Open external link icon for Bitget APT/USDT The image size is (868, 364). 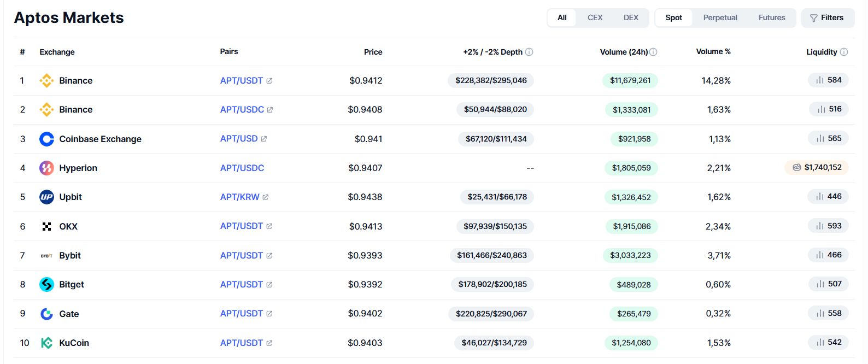click(x=269, y=284)
